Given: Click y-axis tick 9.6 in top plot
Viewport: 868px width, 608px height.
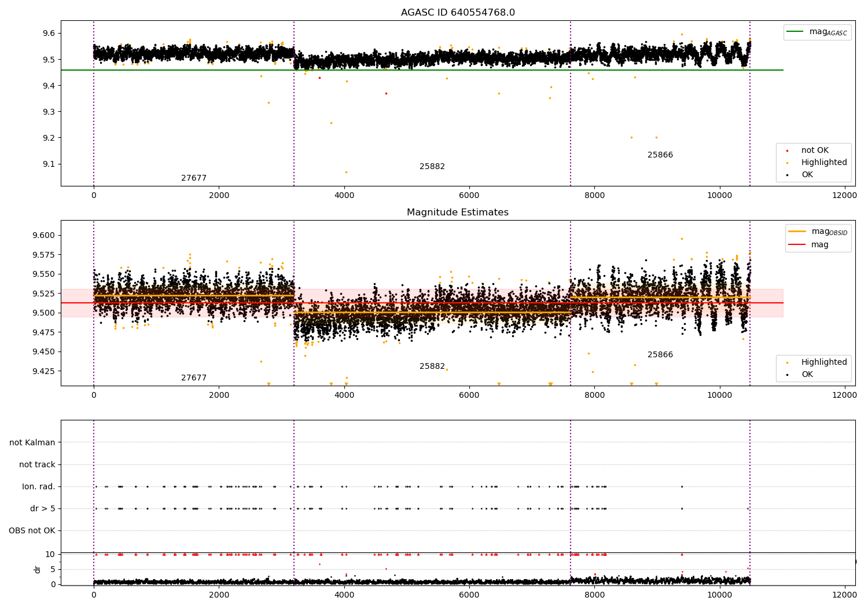Looking at the screenshot, I should coord(49,34).
